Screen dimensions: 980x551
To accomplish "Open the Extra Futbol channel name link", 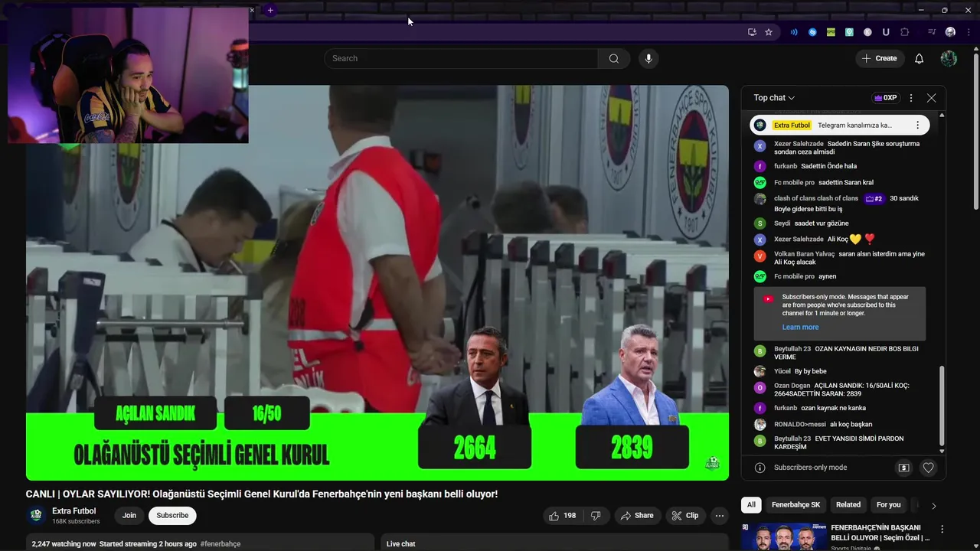I will [74, 511].
